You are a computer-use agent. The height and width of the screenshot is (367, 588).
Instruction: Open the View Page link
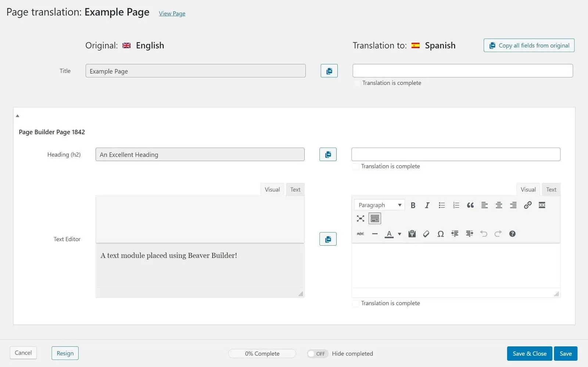172,14
